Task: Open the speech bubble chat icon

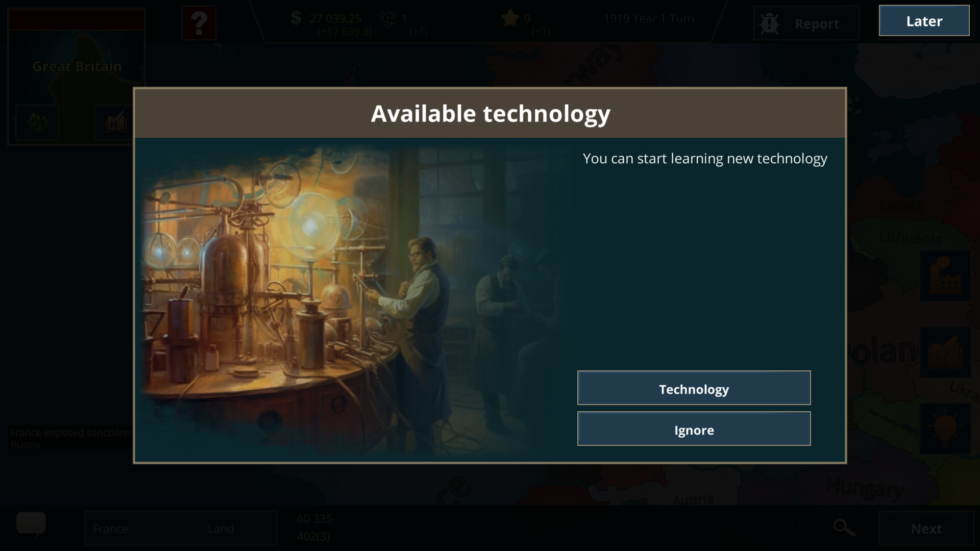Action: click(x=31, y=525)
